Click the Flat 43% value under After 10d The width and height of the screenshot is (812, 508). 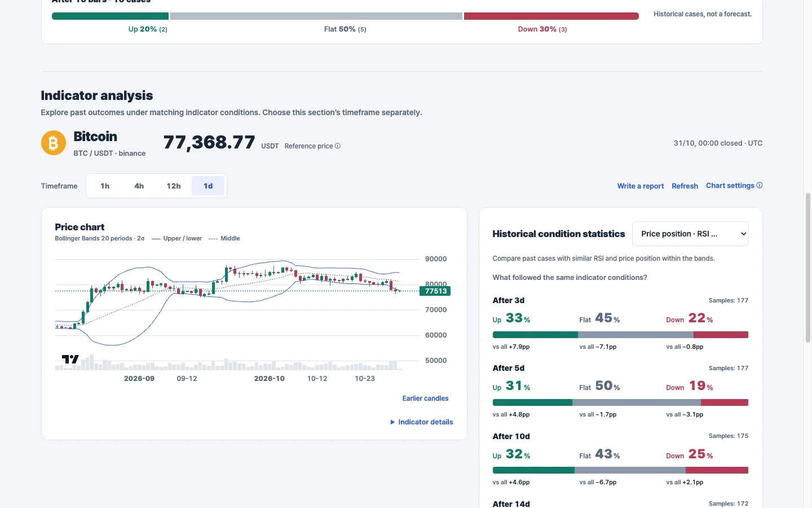[x=599, y=454]
